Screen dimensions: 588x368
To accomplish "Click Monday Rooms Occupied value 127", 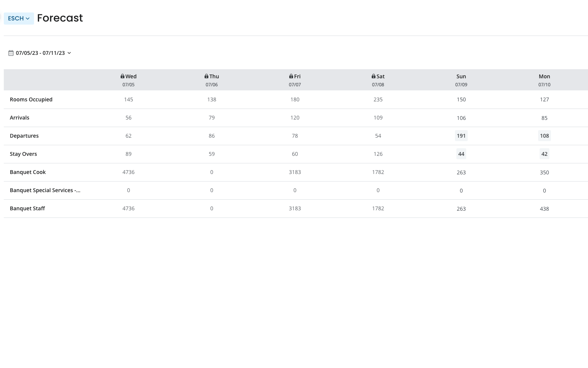I will 544,99.
